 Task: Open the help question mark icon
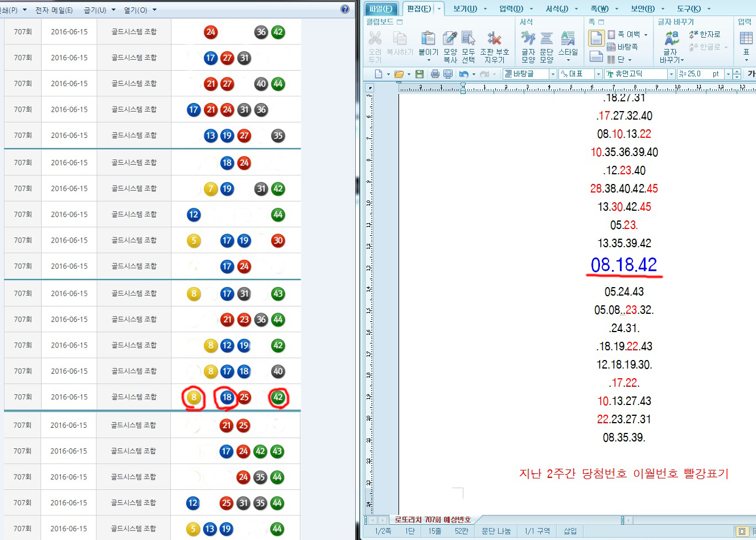coord(344,9)
